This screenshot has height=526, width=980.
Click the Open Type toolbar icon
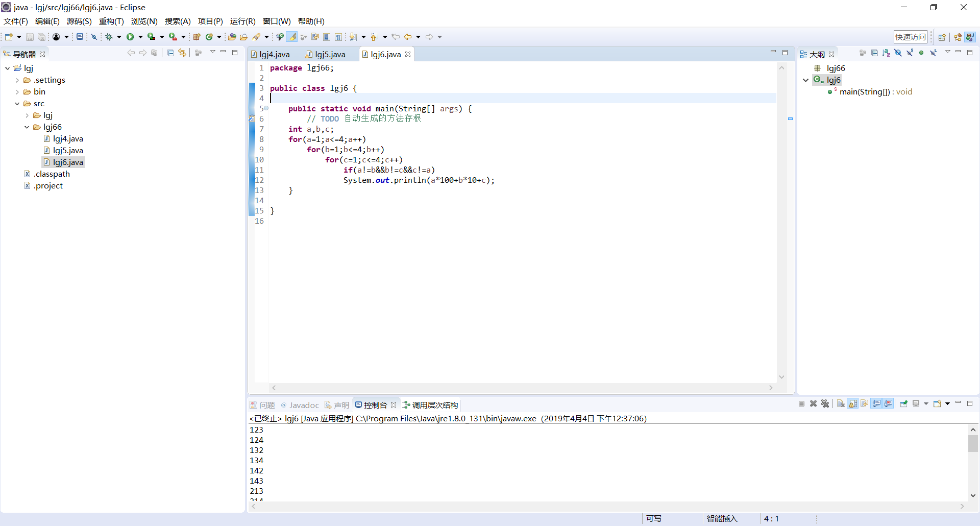232,37
